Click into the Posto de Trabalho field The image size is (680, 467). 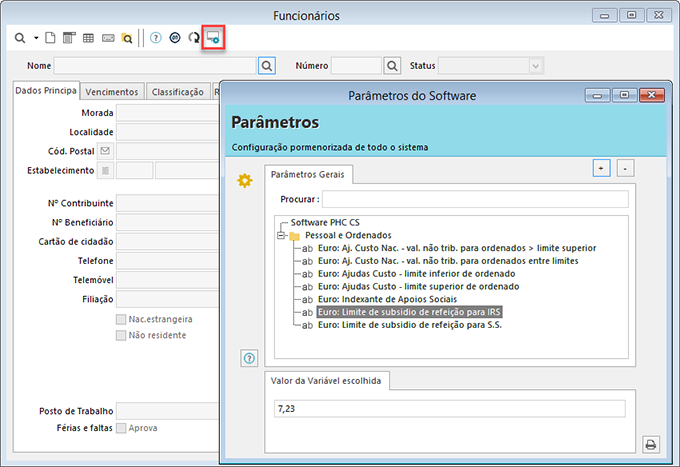pyautogui.click(x=168, y=411)
